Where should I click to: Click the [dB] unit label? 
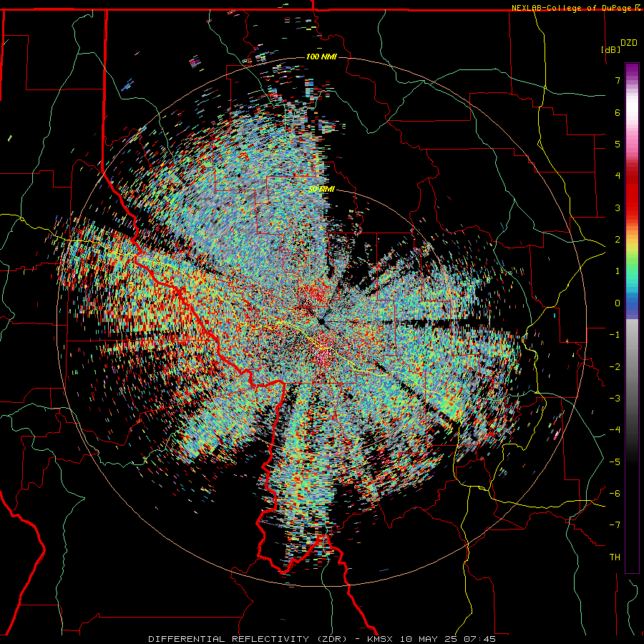coord(610,49)
